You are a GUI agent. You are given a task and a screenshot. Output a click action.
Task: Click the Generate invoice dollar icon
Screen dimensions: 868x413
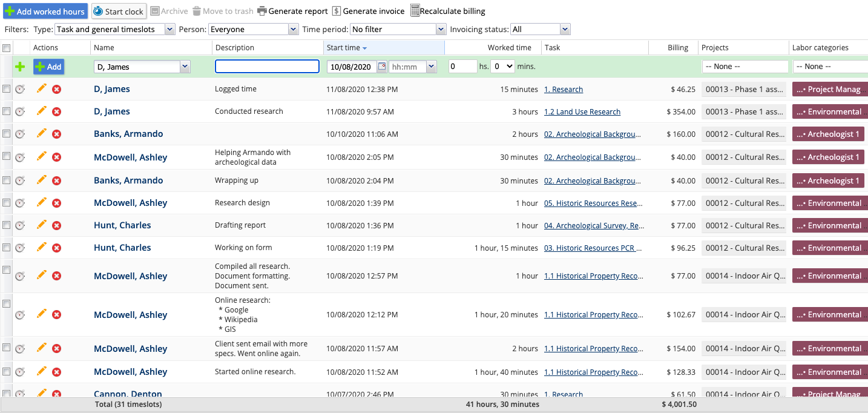click(x=337, y=11)
